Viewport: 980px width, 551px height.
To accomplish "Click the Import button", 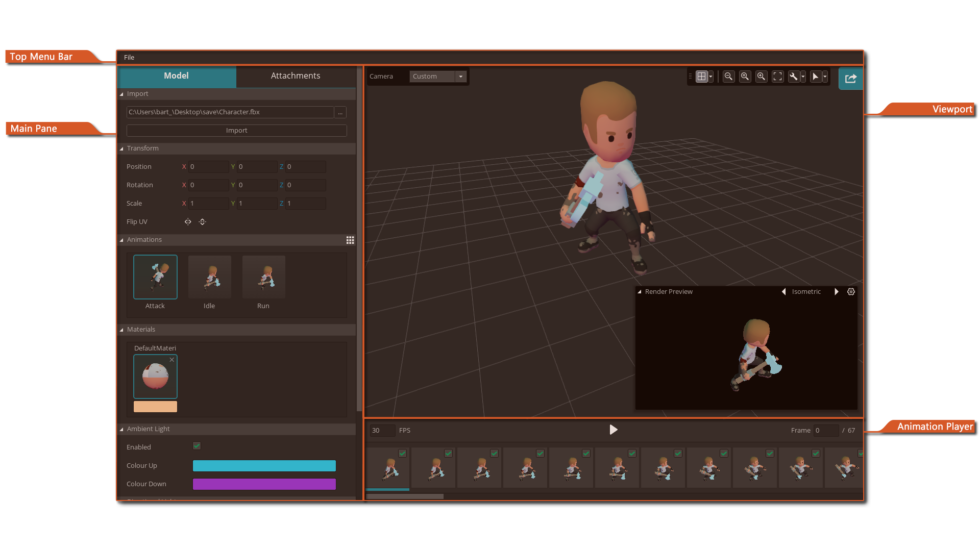I will [x=237, y=131].
